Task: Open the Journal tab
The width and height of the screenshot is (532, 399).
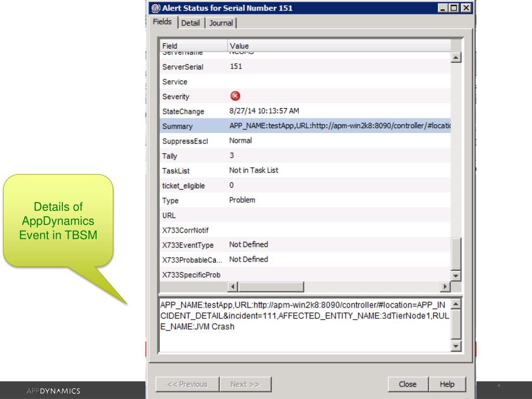Action: pos(221,23)
